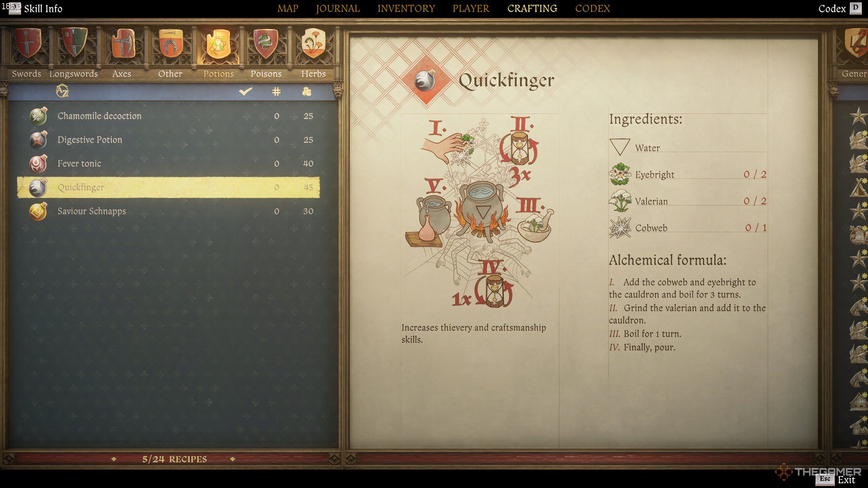Select the Saviour Schnapps recipe
Viewport: 868px width, 488px height.
click(x=93, y=211)
